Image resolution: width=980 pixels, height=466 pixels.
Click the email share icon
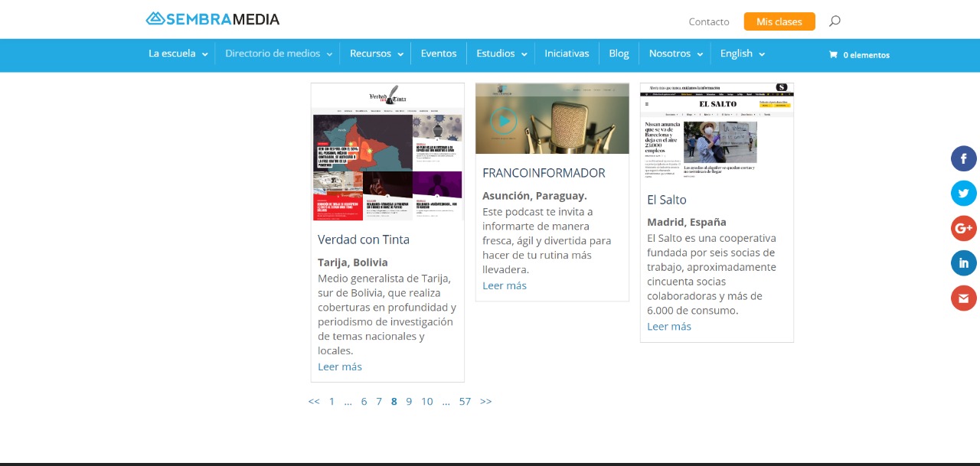963,298
